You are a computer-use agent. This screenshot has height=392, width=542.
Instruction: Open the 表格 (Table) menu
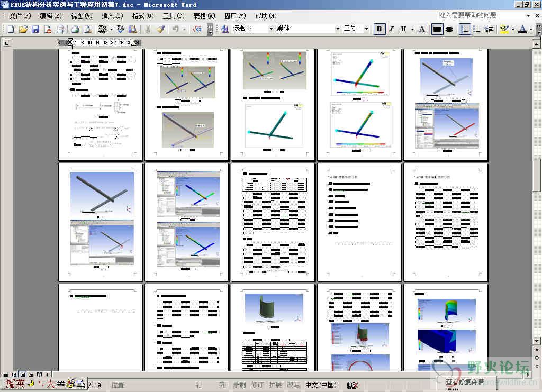[204, 16]
